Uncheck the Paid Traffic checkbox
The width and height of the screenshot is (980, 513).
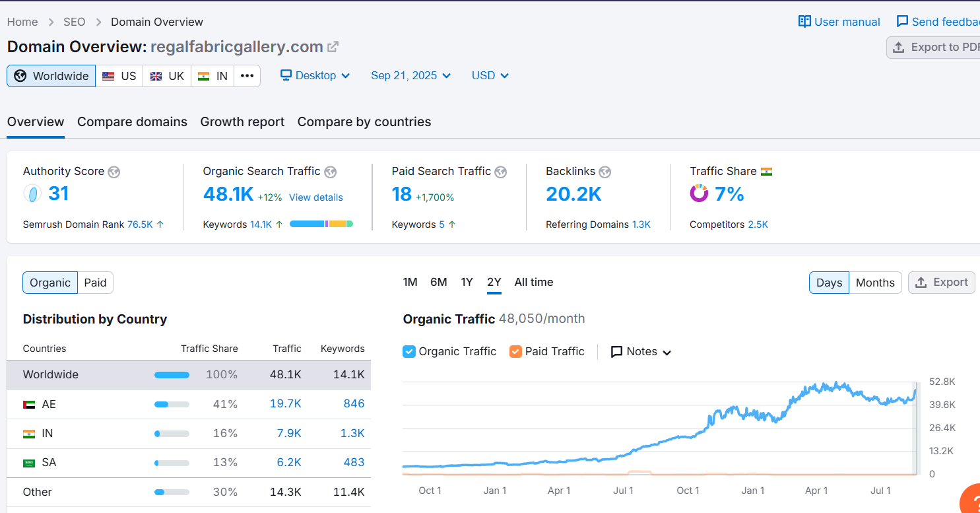point(516,351)
